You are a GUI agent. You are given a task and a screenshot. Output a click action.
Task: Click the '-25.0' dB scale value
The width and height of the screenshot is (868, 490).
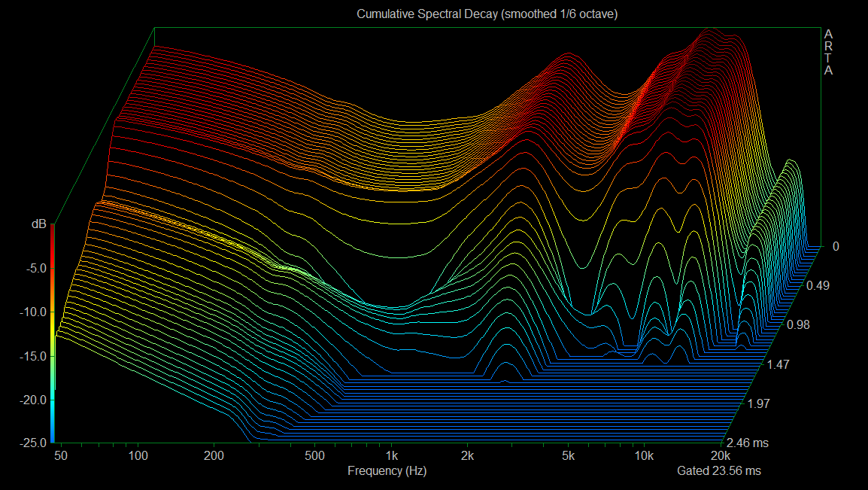tap(32, 443)
